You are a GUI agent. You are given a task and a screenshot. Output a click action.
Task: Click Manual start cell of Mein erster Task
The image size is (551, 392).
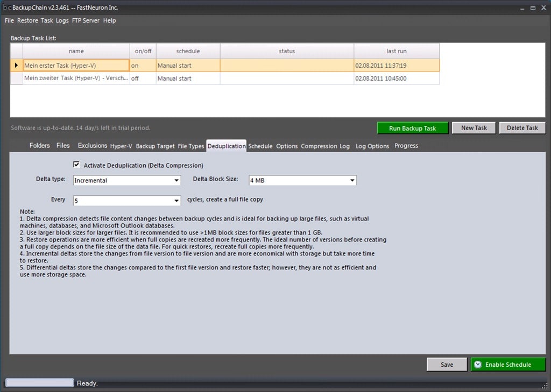pyautogui.click(x=188, y=66)
